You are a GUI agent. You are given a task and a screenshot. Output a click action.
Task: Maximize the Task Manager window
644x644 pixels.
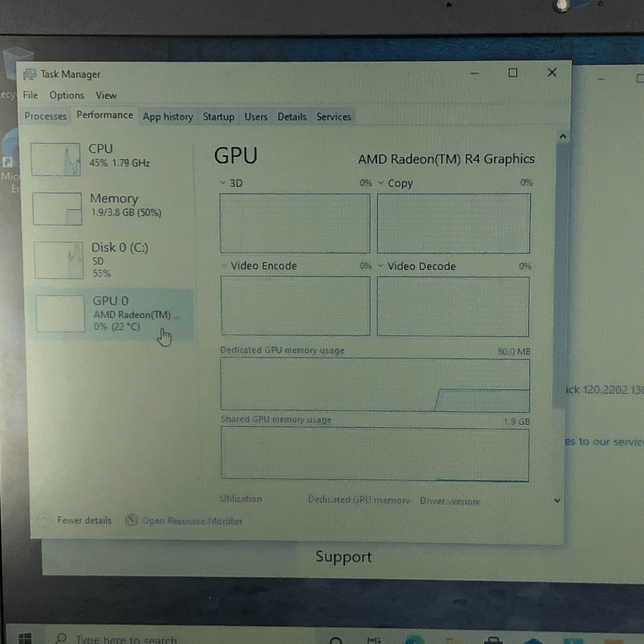[x=513, y=72]
